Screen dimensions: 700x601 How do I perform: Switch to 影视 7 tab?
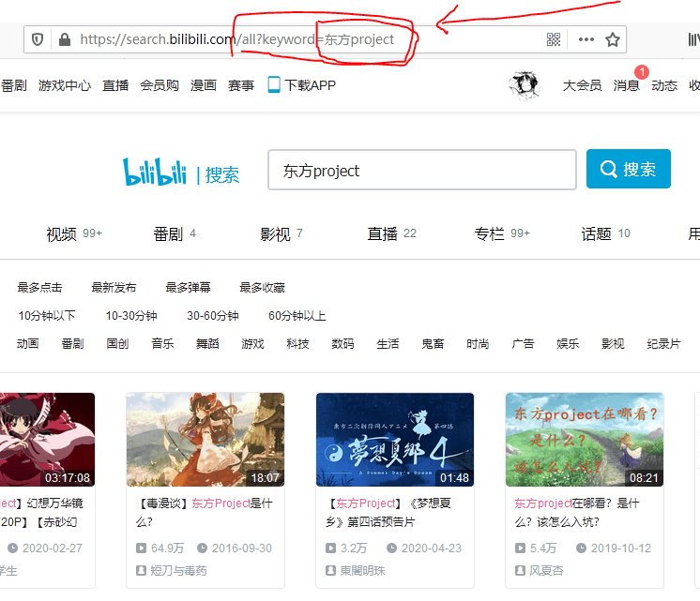pos(282,233)
